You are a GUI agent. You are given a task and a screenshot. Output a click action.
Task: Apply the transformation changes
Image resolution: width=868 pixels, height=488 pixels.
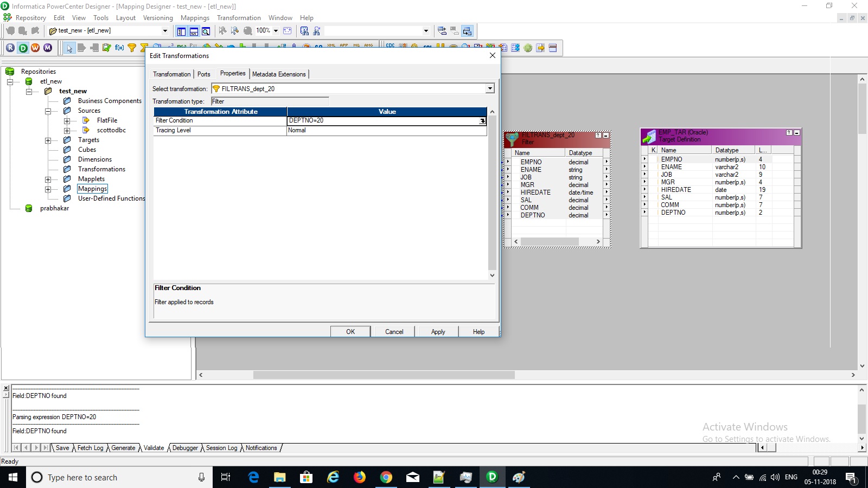[x=437, y=331]
